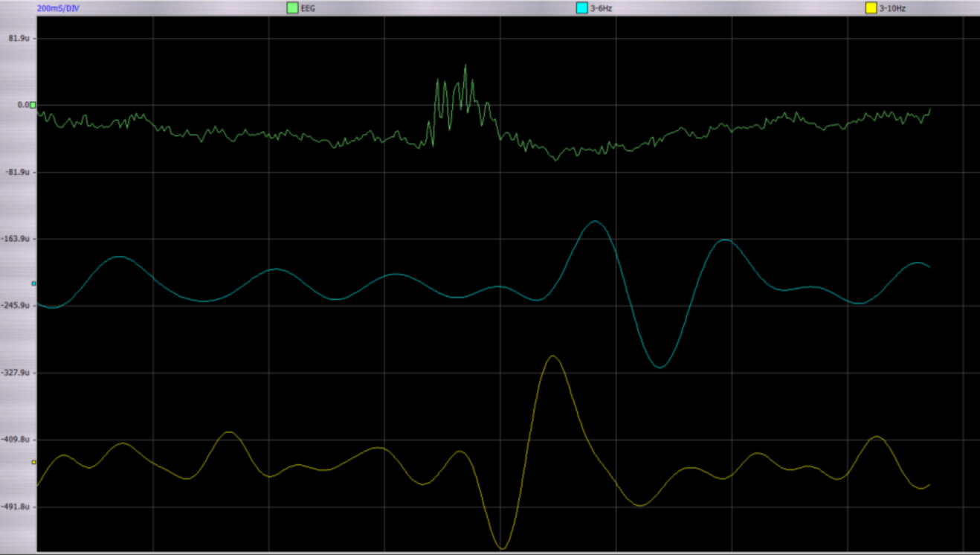Click the -163.9u axis value
Image resolution: width=980 pixels, height=555 pixels.
(x=16, y=239)
